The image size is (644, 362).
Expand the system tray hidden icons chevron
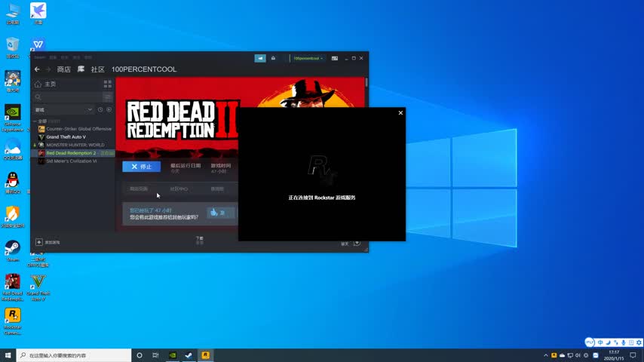(x=545, y=355)
